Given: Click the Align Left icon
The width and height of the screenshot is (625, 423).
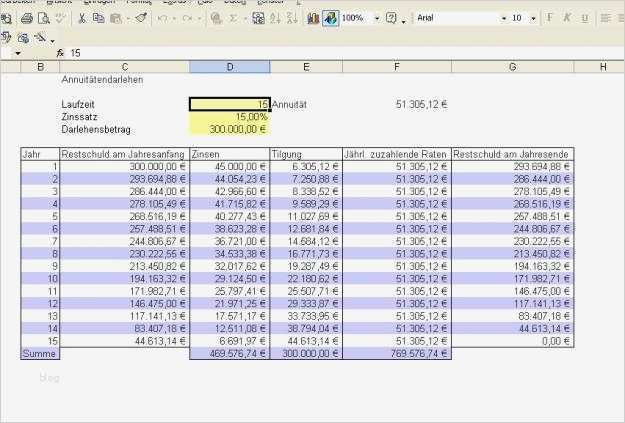Looking at the screenshot, I should coord(606,18).
